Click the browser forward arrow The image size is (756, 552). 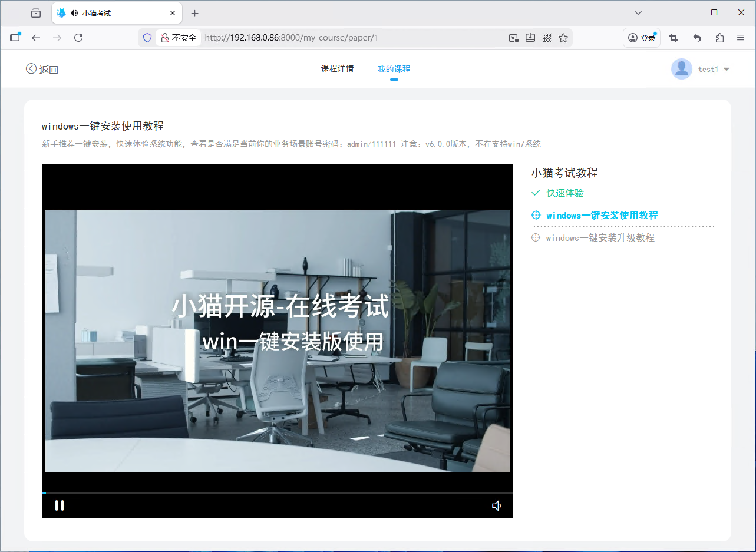(57, 38)
